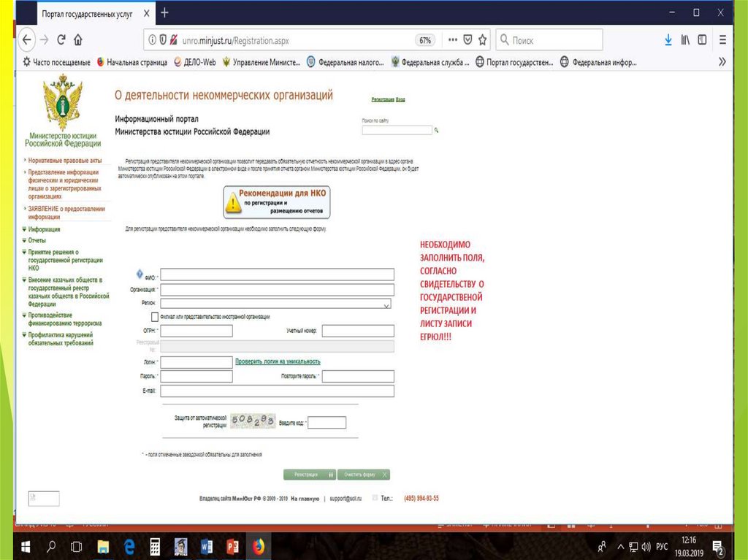
Task: Click the Логин input field
Action: coord(196,362)
